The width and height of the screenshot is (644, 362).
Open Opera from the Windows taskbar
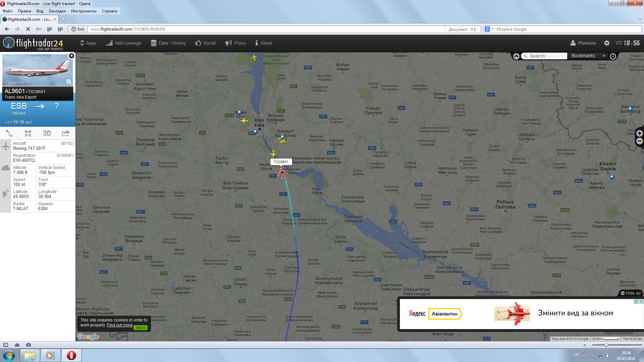pos(71,355)
